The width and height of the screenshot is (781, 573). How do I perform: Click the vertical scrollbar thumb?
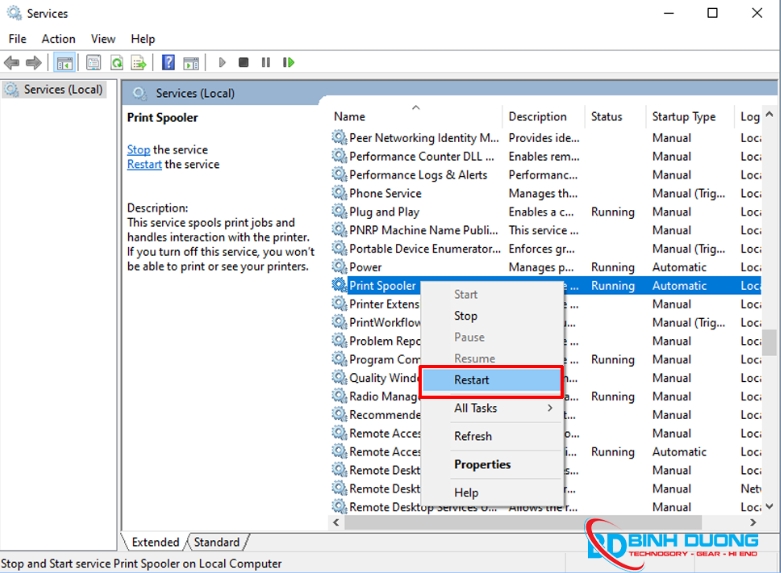pyautogui.click(x=772, y=340)
